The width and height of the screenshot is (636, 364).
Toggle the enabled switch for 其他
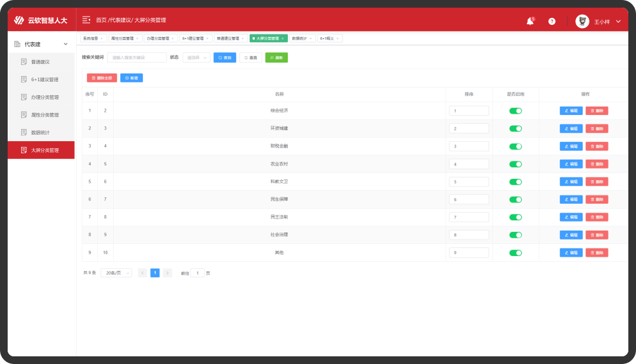(x=515, y=253)
